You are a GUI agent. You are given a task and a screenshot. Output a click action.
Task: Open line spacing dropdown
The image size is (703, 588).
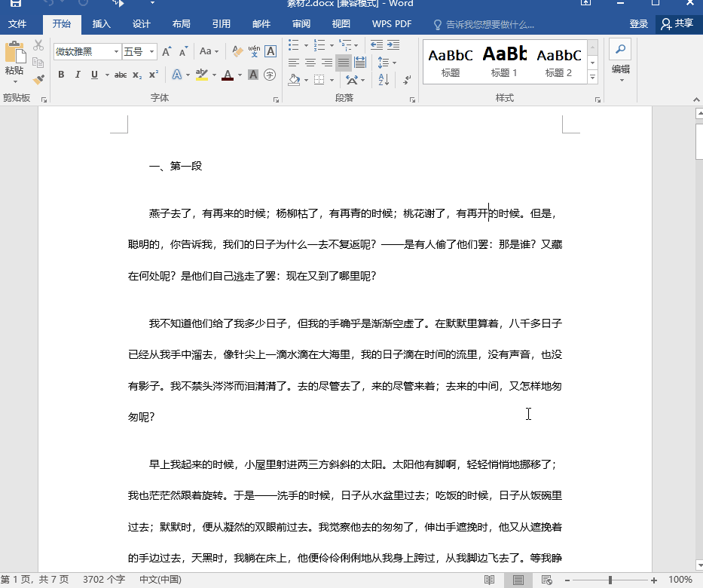point(387,63)
